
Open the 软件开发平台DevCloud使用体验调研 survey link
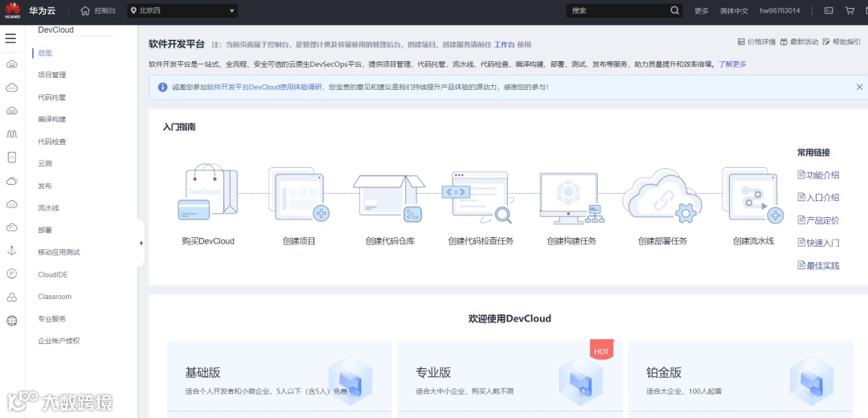click(x=264, y=87)
